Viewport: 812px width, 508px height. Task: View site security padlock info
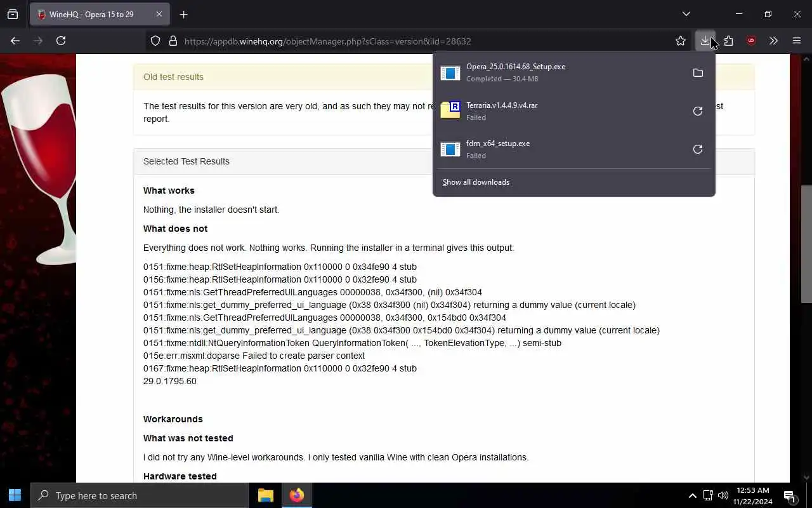click(173, 41)
